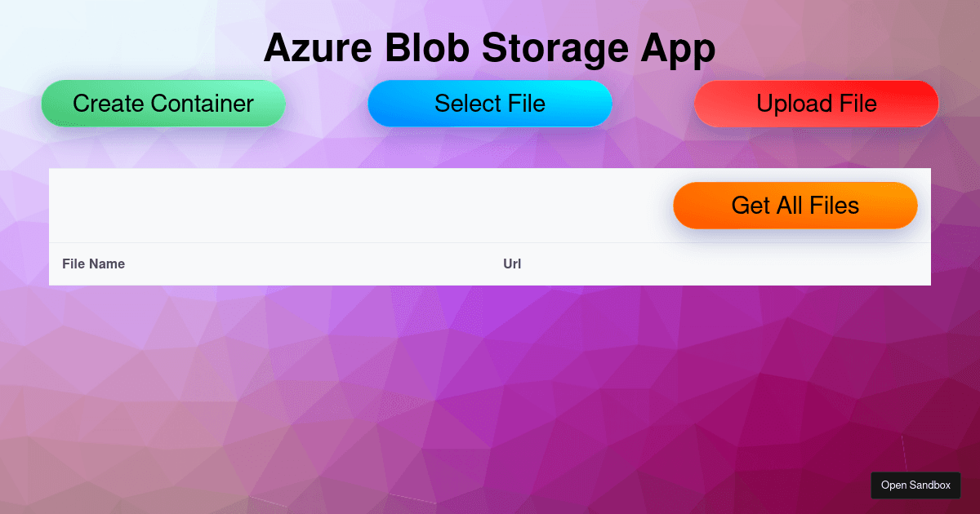
Task: Fetch the list with Get All Files
Action: coord(795,205)
